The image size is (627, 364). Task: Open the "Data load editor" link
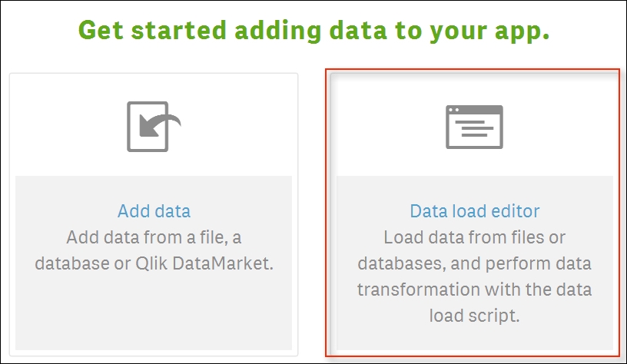click(x=475, y=211)
